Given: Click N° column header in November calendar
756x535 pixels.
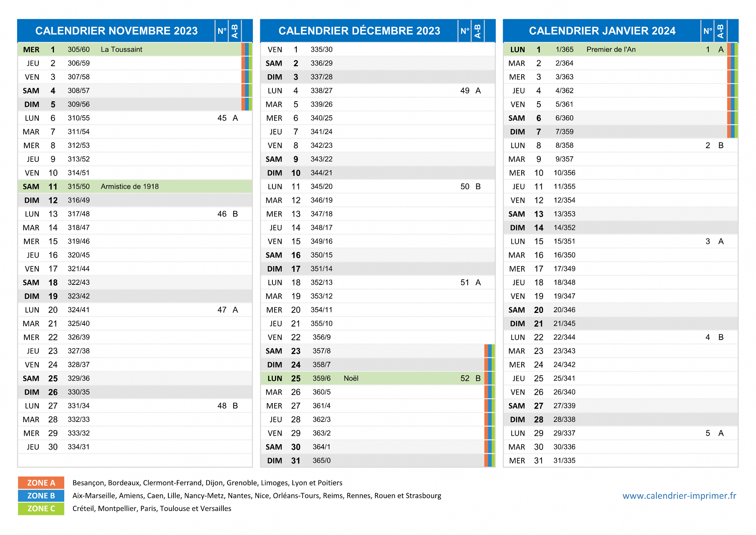Looking at the screenshot, I should tap(222, 31).
